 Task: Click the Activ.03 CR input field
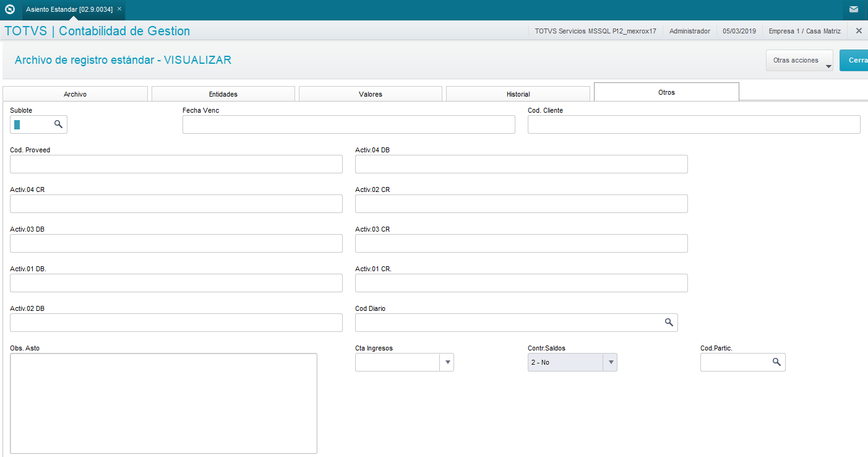pyautogui.click(x=522, y=243)
